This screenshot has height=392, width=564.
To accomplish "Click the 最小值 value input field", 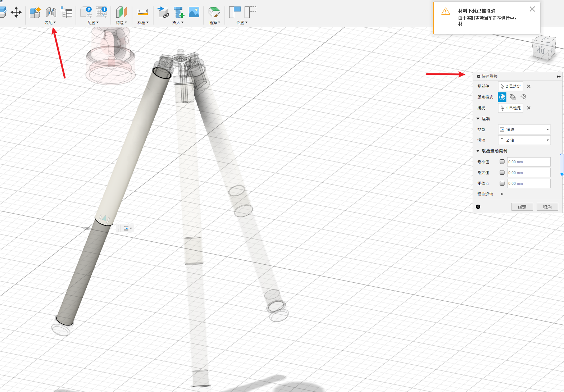I will pyautogui.click(x=528, y=162).
